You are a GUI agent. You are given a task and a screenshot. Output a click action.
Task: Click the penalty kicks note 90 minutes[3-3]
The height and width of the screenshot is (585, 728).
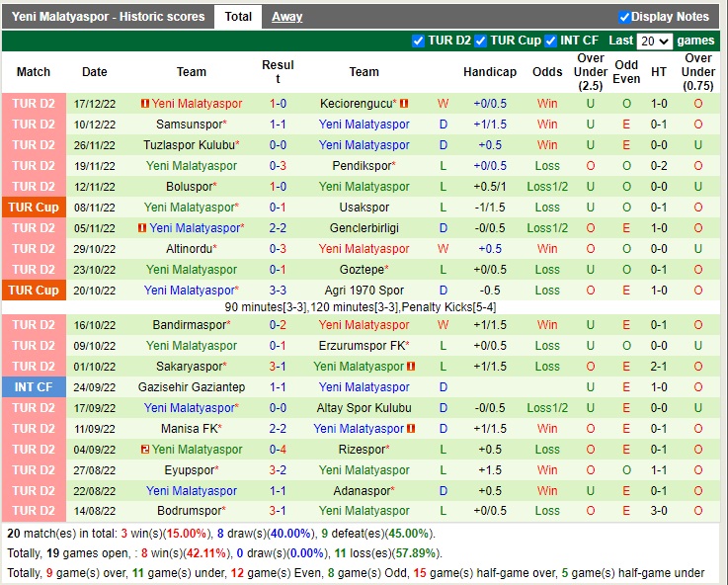361,307
